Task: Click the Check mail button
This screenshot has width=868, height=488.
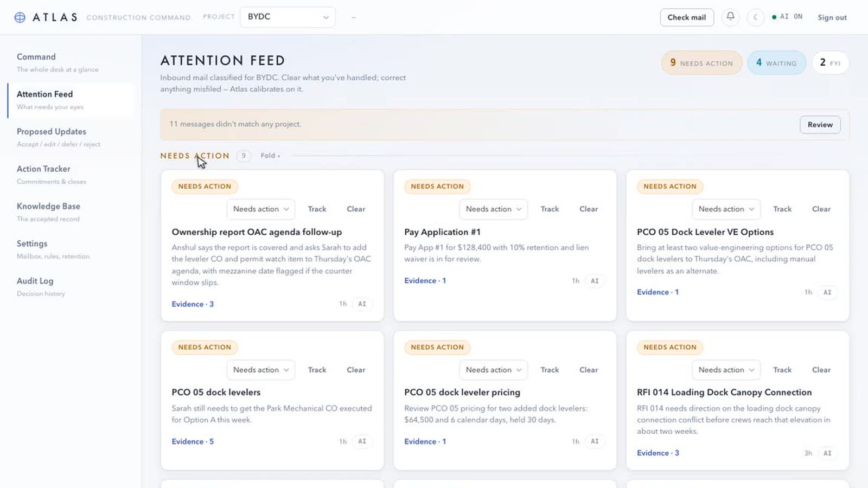Action: click(x=687, y=17)
